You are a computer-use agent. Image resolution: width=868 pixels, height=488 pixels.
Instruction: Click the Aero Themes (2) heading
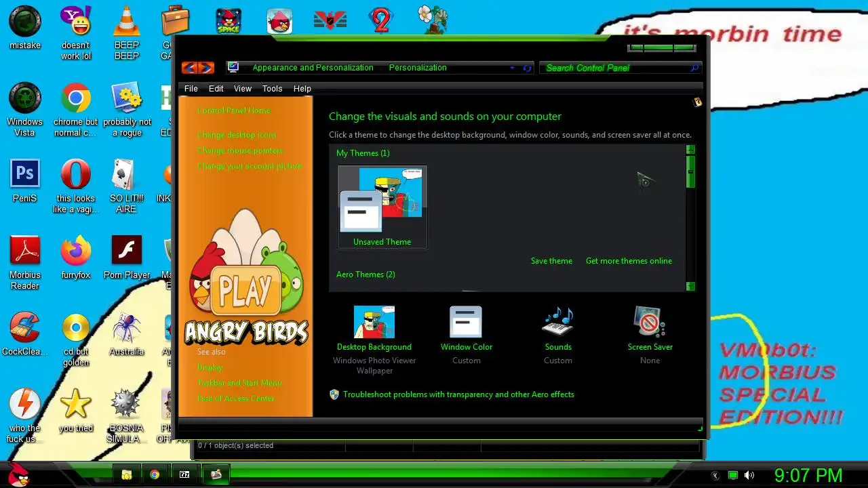tap(366, 274)
